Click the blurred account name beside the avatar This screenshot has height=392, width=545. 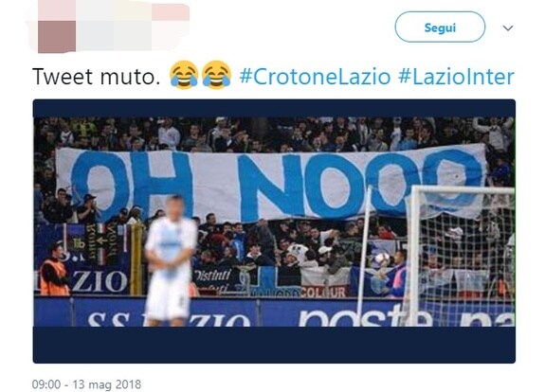(x=133, y=27)
